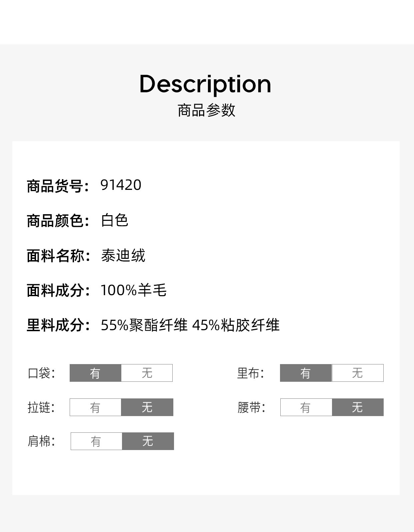
Task: Click the product number 91420
Action: 121,185
